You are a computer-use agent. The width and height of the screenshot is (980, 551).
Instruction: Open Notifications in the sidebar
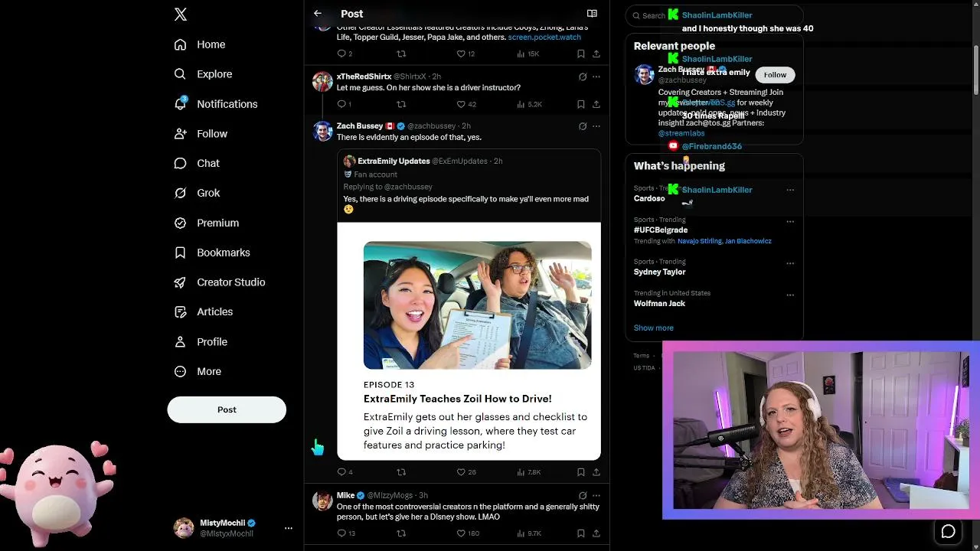[216, 104]
